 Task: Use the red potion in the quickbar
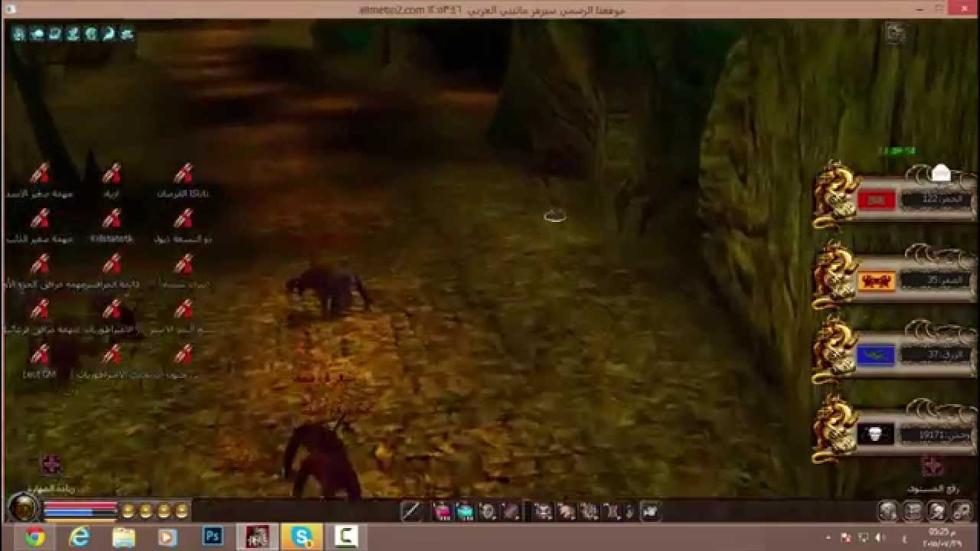(x=443, y=511)
